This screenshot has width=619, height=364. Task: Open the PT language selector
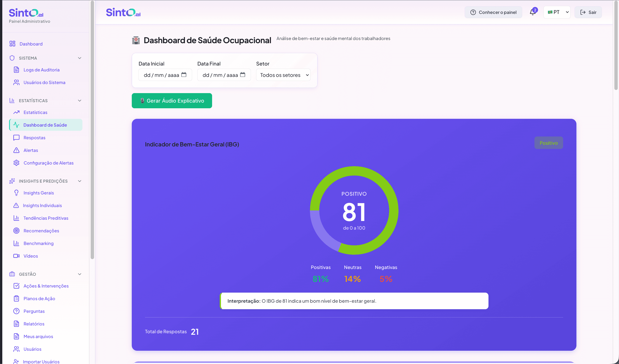click(x=557, y=12)
